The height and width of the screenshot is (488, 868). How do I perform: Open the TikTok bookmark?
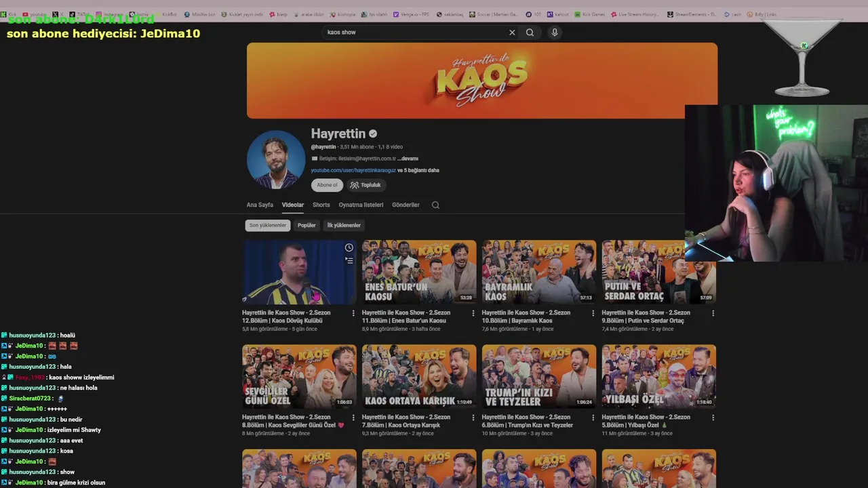pos(79,14)
